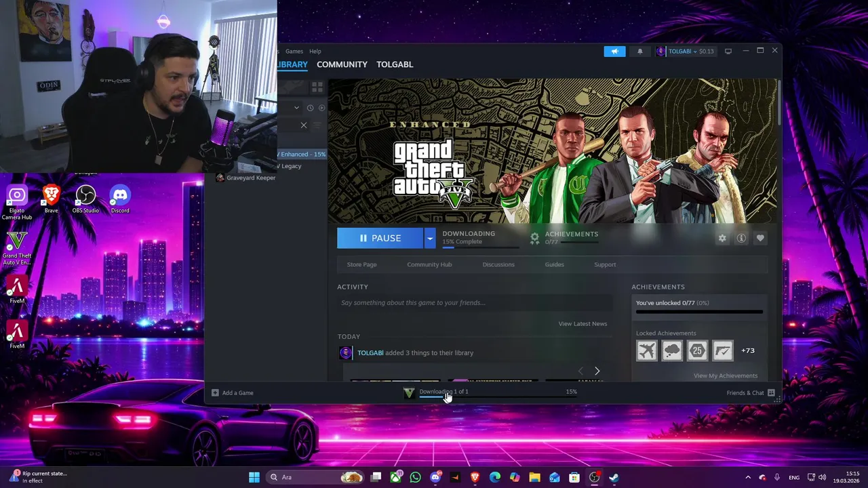Show hidden system tray icons chevron
The height and width of the screenshot is (488, 868).
tap(748, 477)
